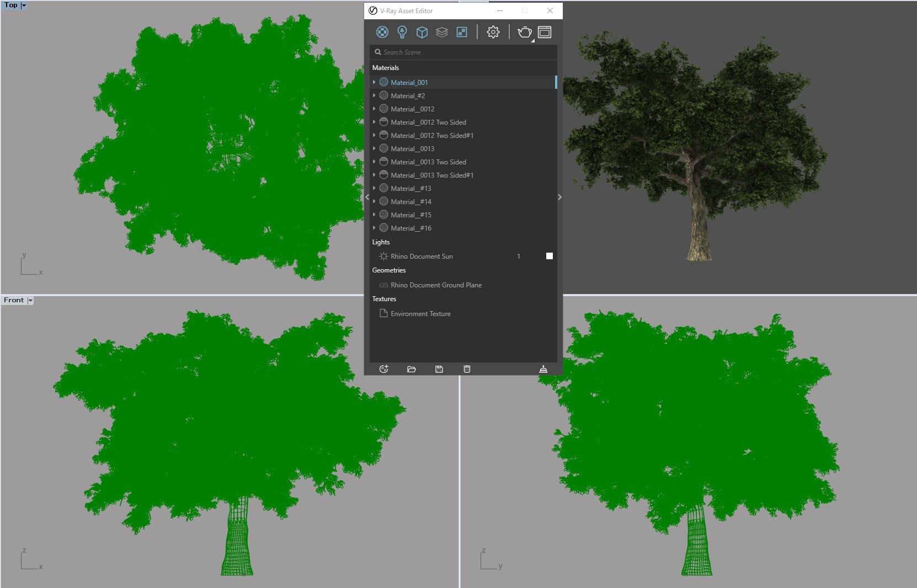Expand the Material__#16 tree row arrow
This screenshot has height=588, width=917.
[374, 228]
